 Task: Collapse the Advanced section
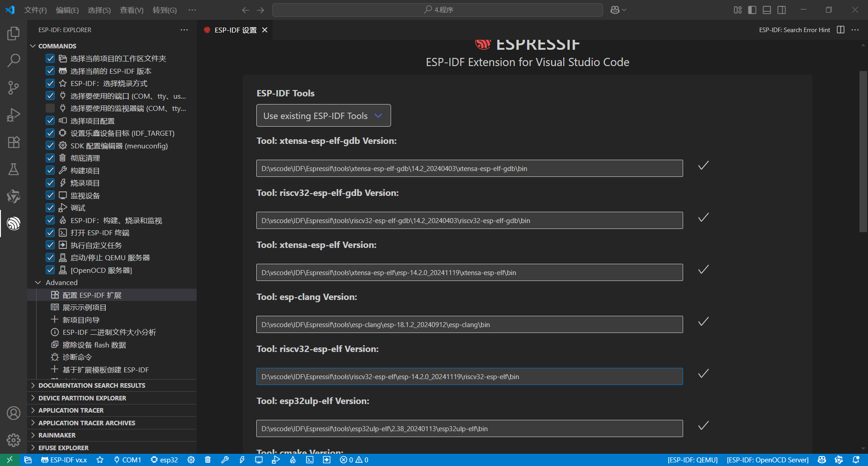tap(38, 282)
